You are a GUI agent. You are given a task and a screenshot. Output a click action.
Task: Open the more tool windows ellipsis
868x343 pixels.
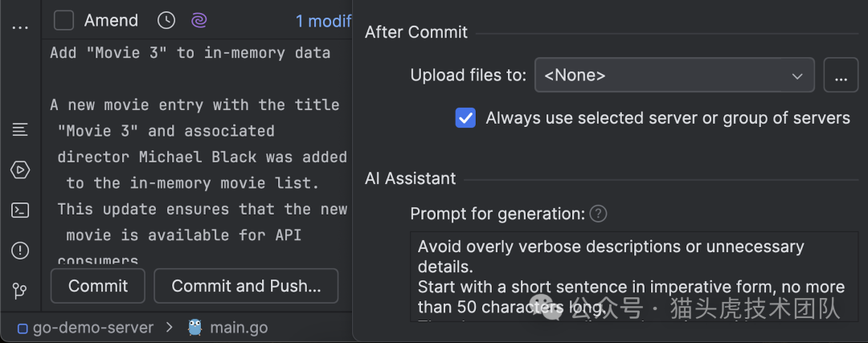[20, 27]
